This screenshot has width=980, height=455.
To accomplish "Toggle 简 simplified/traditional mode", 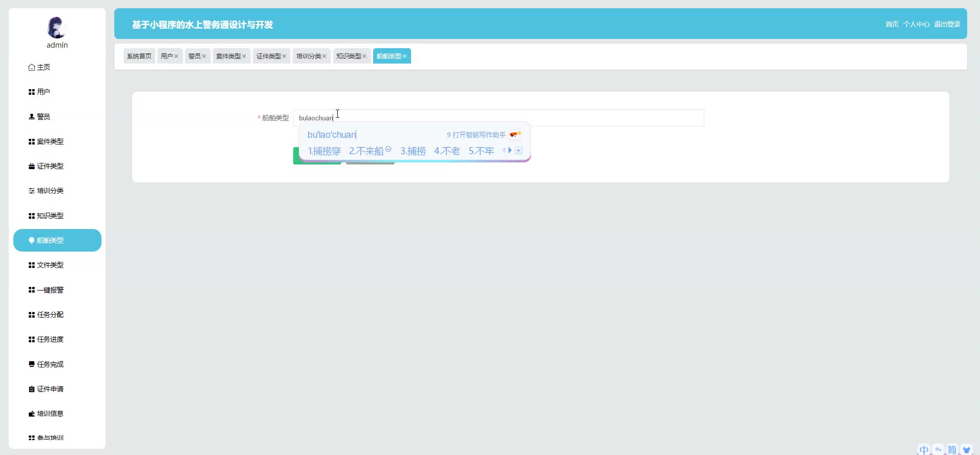I will [952, 449].
